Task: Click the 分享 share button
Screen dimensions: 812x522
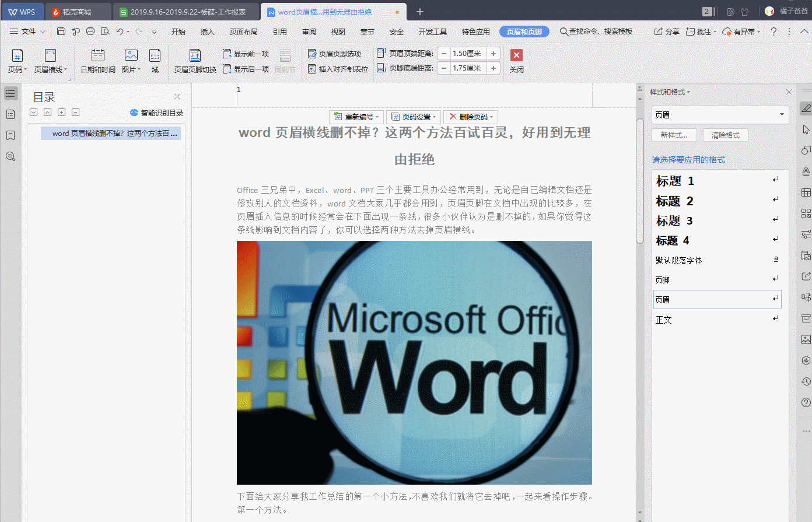Action: (667, 31)
